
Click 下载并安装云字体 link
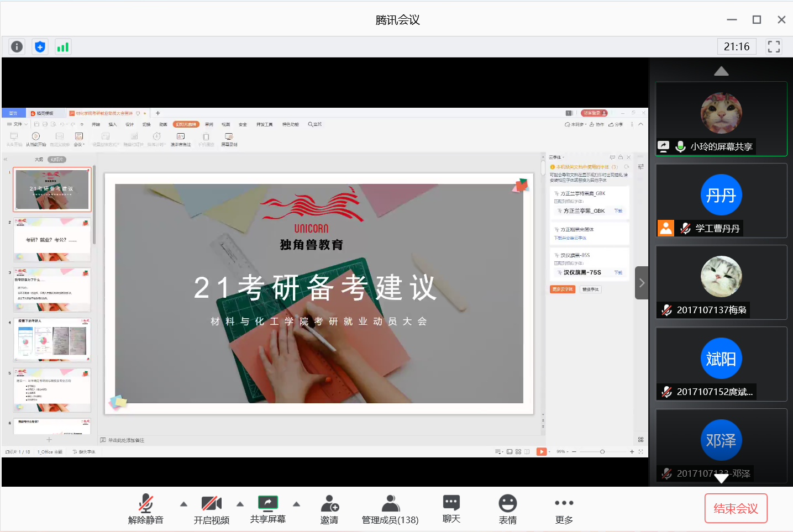tap(570, 238)
